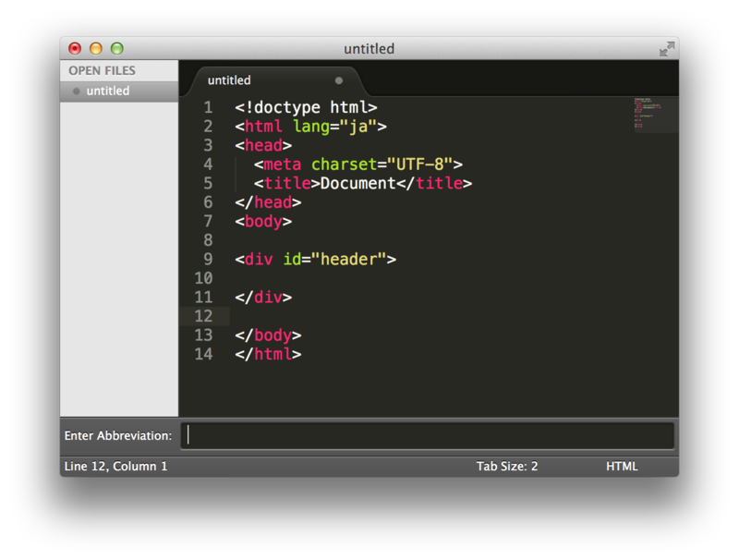Click line number 1 in gutter

(x=208, y=107)
